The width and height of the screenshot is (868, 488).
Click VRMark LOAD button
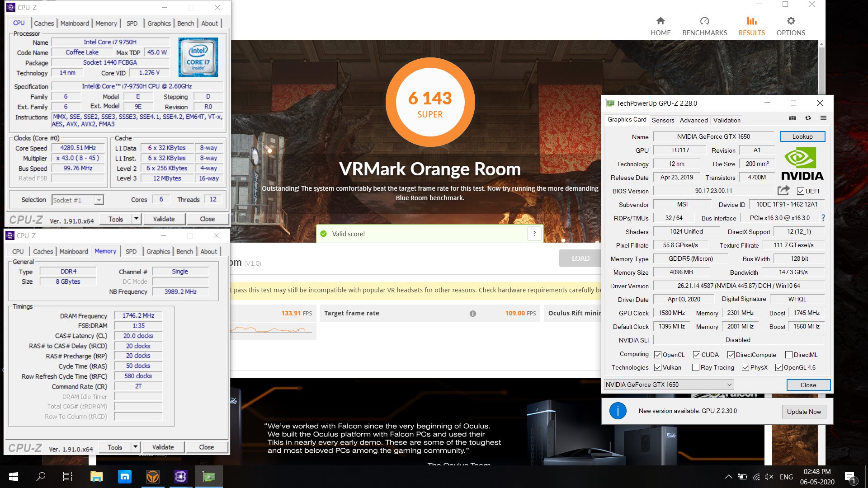pyautogui.click(x=580, y=258)
